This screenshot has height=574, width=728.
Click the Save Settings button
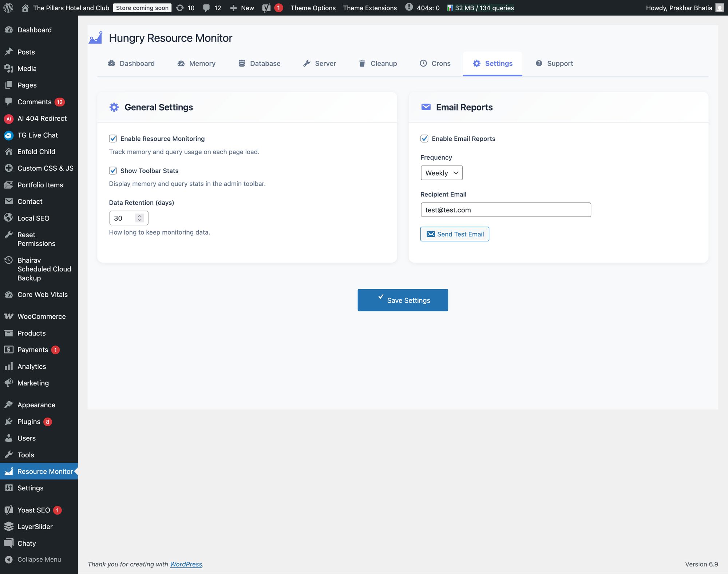point(403,300)
